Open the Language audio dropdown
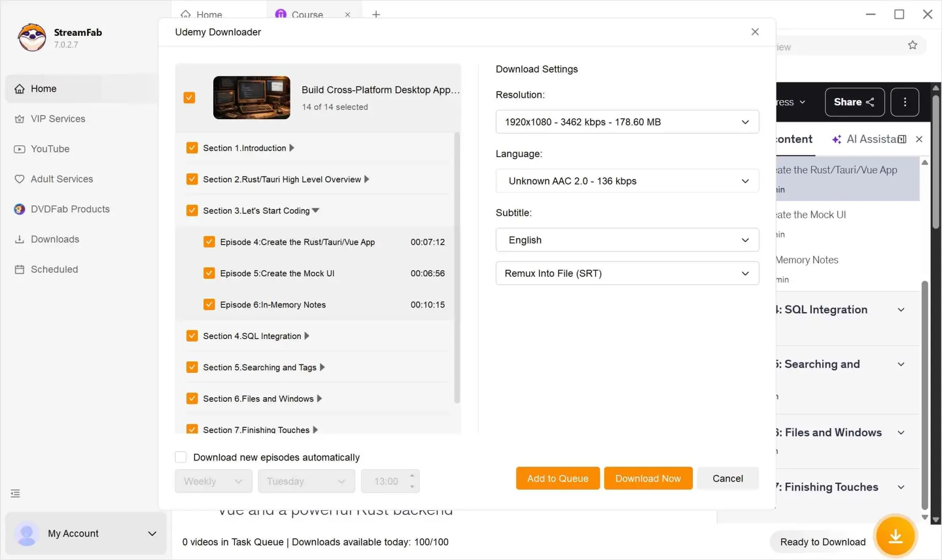 (x=627, y=181)
